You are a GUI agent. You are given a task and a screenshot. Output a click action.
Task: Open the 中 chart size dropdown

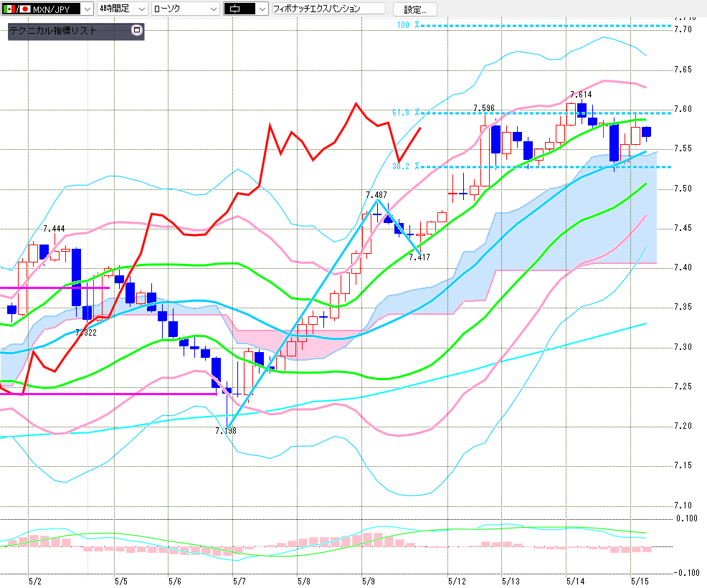click(x=246, y=9)
